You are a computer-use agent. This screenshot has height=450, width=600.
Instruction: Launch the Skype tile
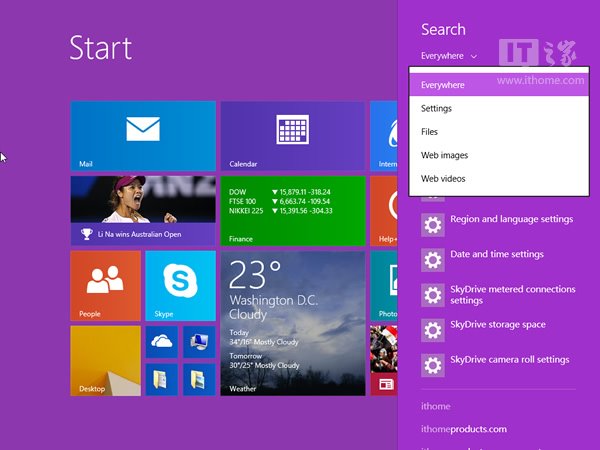[180, 285]
